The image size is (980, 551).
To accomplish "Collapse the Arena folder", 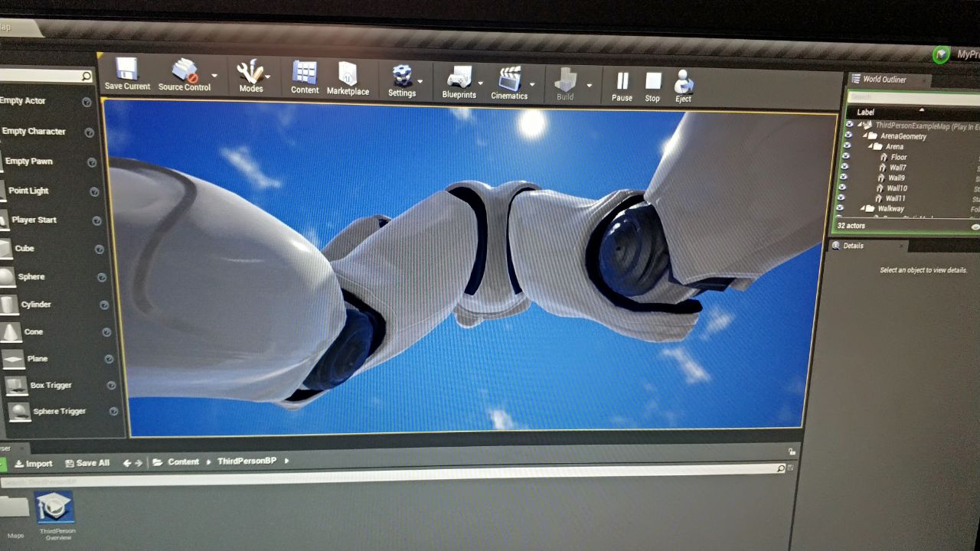I will tap(870, 146).
